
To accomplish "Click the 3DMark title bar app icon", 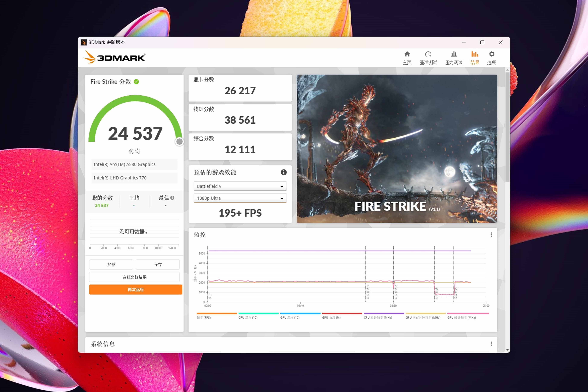I will pyautogui.click(x=84, y=42).
